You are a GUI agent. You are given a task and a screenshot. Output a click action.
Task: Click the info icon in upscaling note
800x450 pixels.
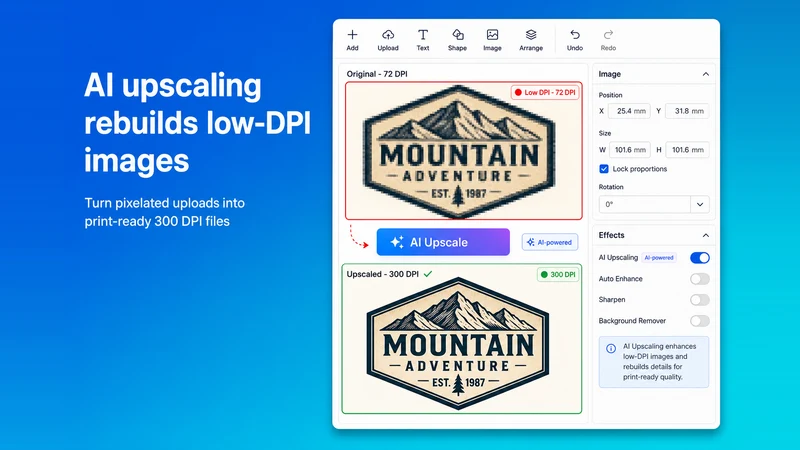(611, 348)
